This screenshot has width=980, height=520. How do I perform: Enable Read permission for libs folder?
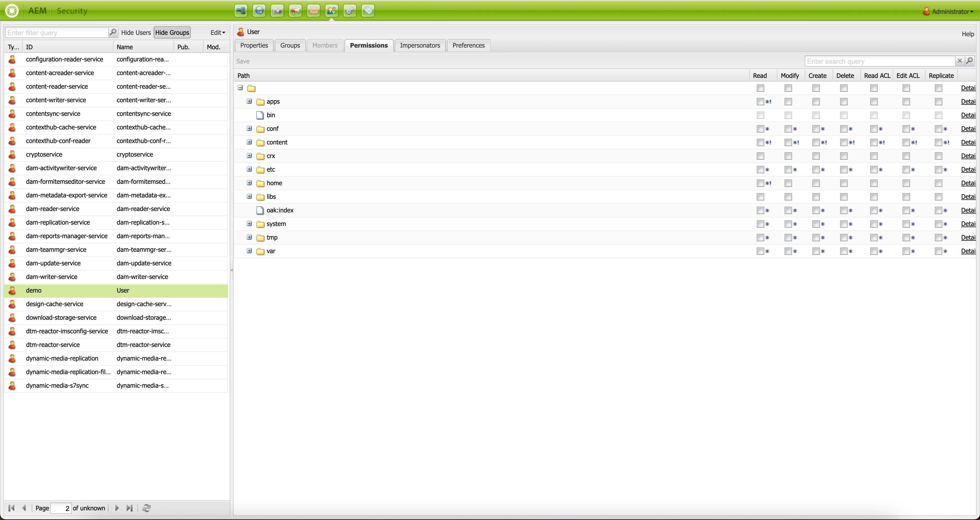pyautogui.click(x=760, y=197)
